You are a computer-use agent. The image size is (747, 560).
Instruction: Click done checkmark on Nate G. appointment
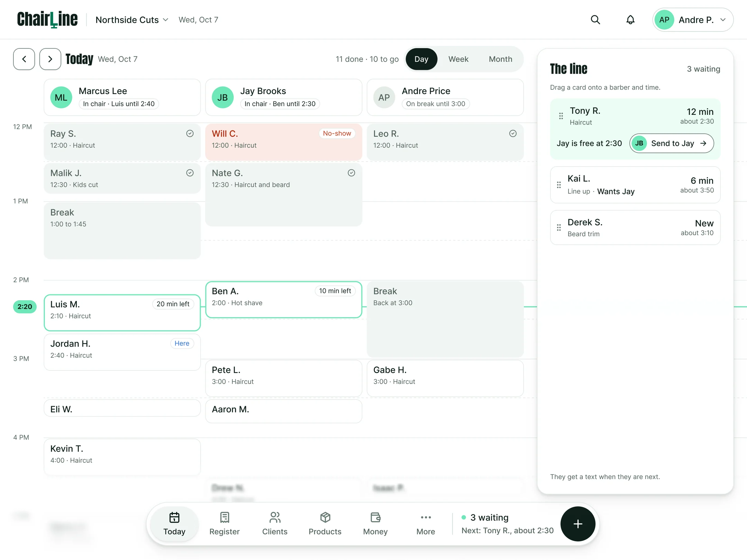[351, 173]
